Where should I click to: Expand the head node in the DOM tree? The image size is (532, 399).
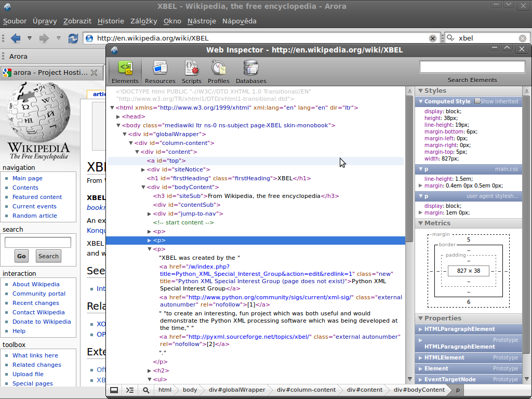[118, 117]
